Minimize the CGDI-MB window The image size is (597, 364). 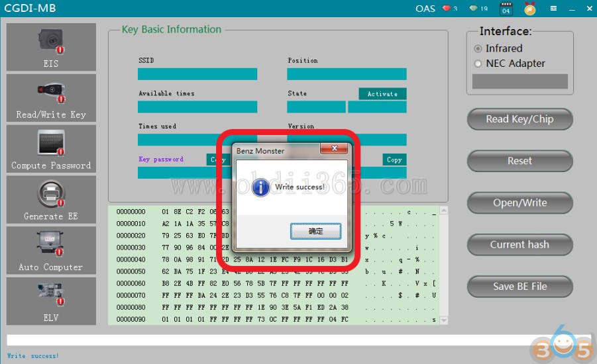572,9
